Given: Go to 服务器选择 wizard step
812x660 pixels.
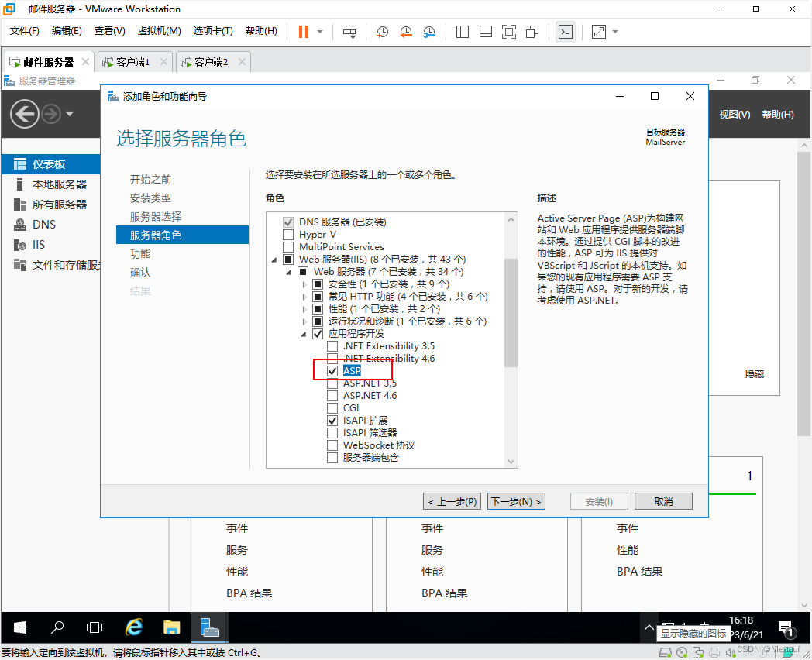Looking at the screenshot, I should pos(156,217).
